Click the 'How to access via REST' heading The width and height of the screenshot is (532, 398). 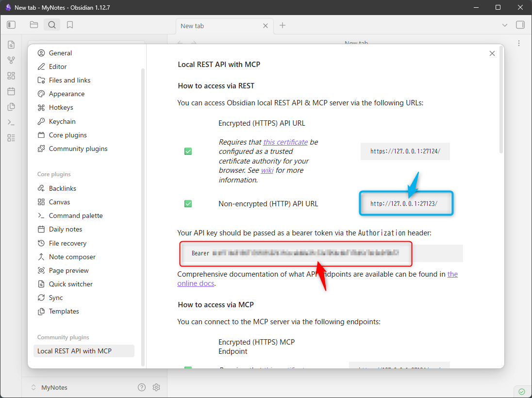click(216, 86)
